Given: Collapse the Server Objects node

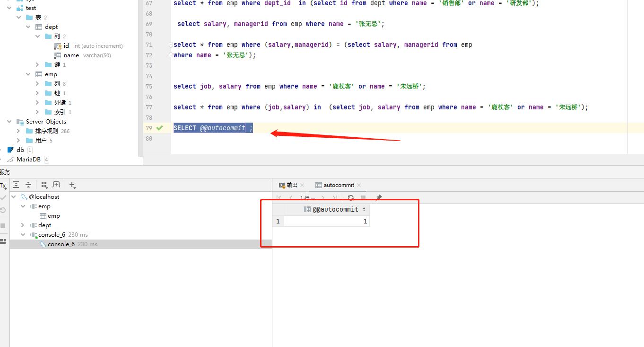Looking at the screenshot, I should pyautogui.click(x=9, y=122).
